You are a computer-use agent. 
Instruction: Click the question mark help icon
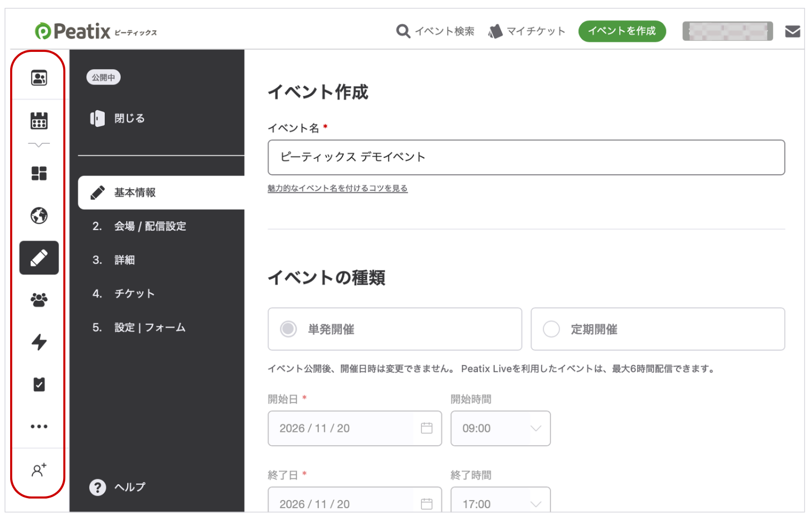97,487
